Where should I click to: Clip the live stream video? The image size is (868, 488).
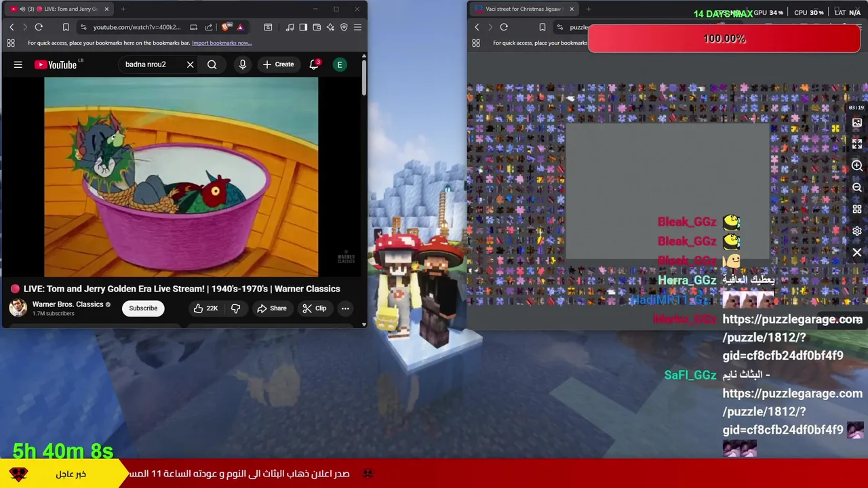pos(314,308)
